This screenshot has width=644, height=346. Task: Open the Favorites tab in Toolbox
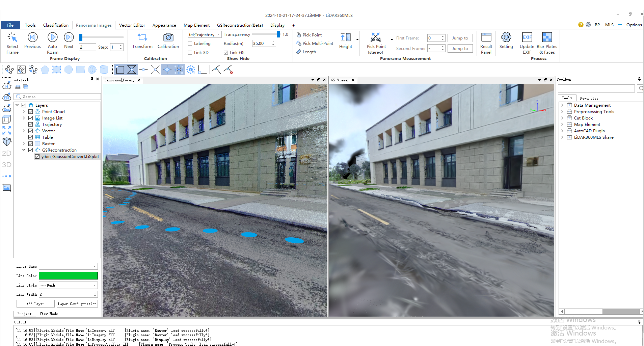click(x=589, y=98)
